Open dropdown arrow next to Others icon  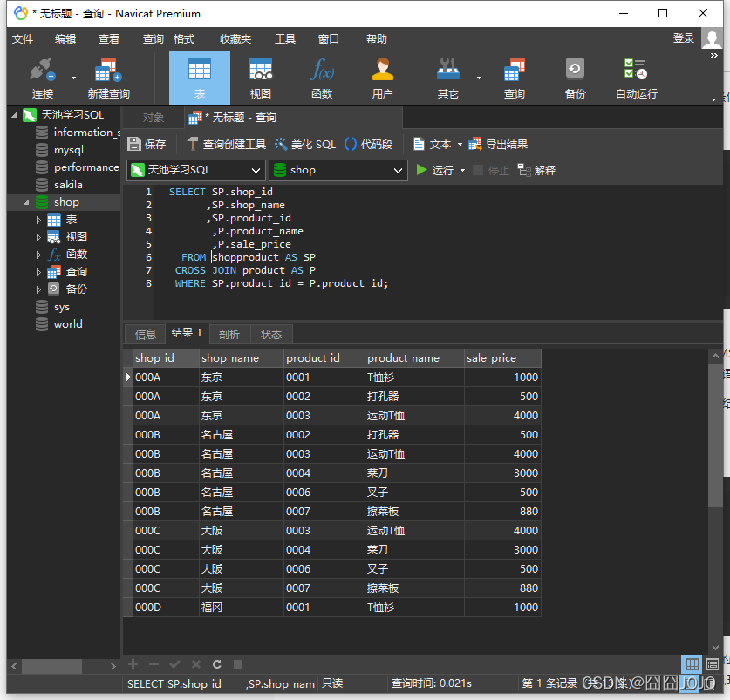(479, 78)
